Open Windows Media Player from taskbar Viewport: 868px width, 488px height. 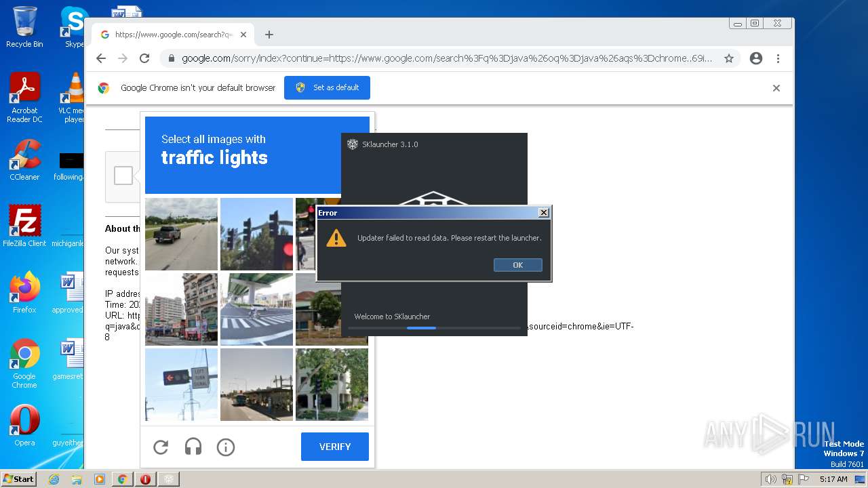[100, 479]
